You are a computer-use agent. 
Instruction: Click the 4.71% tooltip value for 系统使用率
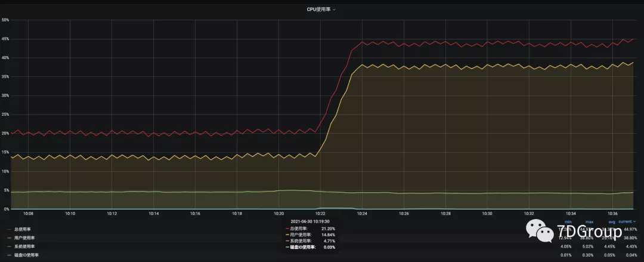[329, 241]
